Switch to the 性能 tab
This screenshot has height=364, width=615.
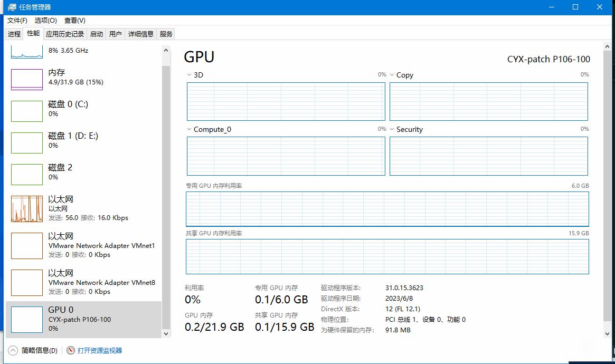point(33,33)
